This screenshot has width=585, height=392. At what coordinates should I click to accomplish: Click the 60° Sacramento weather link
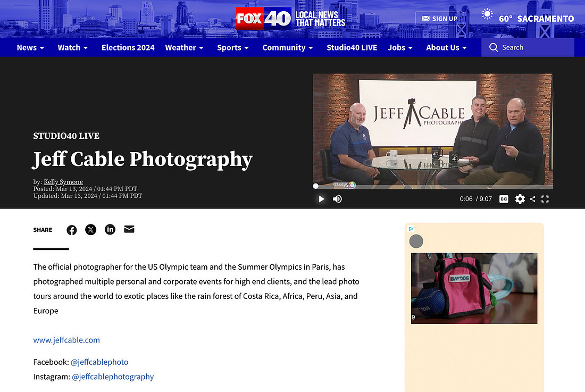click(x=536, y=19)
